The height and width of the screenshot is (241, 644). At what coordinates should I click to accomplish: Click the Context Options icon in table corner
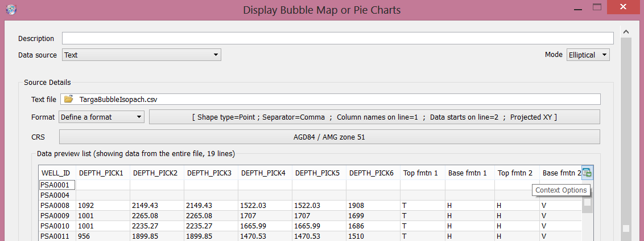[x=587, y=173]
